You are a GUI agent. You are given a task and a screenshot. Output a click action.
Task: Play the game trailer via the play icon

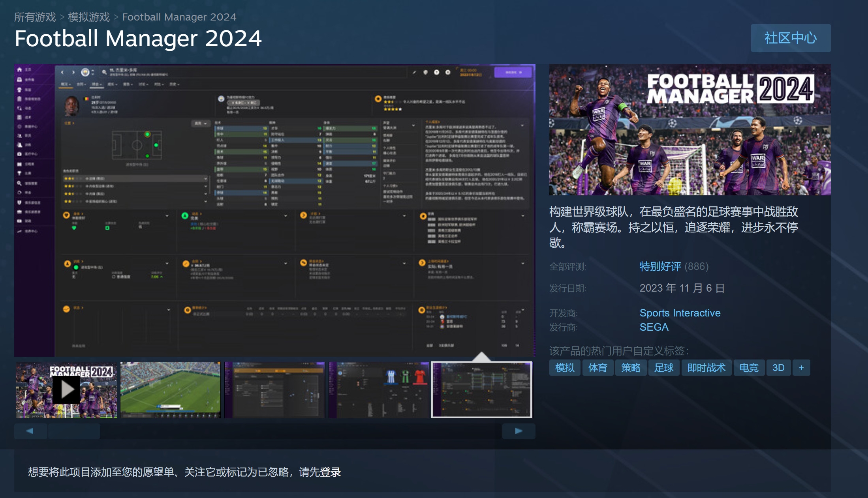[66, 389]
